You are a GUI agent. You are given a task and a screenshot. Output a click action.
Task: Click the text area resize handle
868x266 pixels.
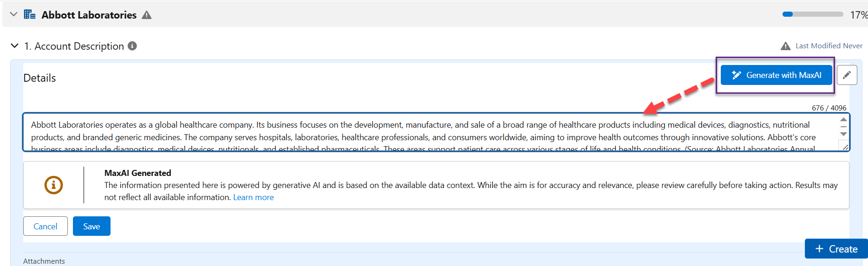(x=845, y=147)
